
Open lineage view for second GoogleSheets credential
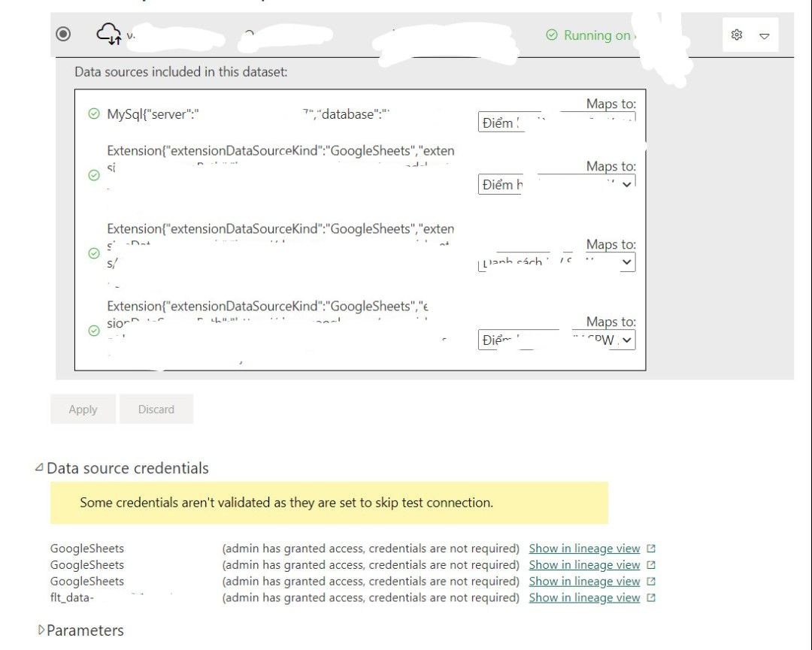584,564
